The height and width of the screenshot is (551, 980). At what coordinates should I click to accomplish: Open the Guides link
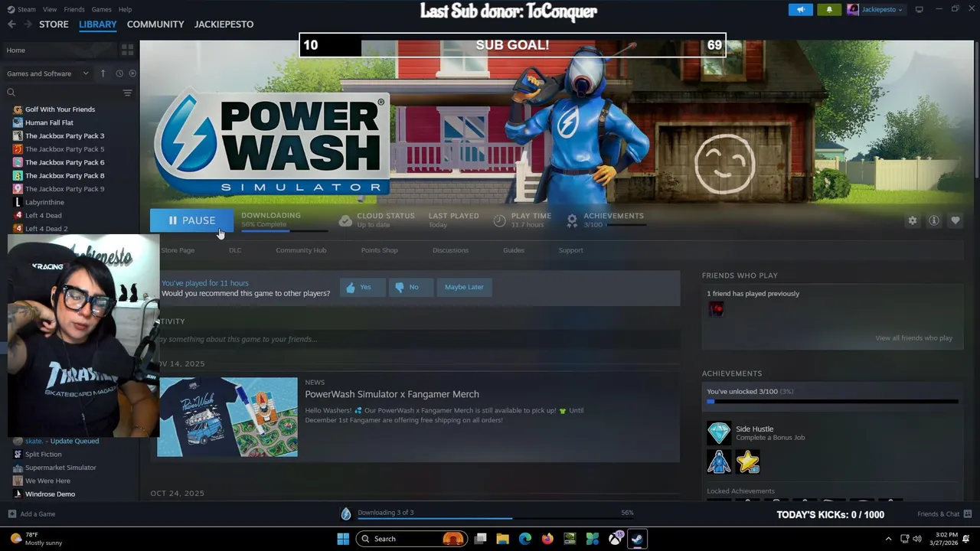click(x=514, y=250)
